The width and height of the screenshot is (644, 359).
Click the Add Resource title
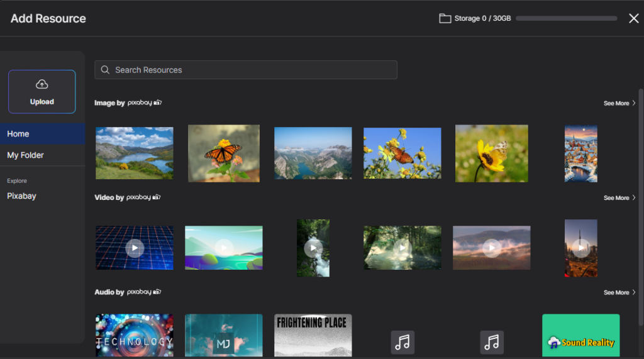[48, 18]
